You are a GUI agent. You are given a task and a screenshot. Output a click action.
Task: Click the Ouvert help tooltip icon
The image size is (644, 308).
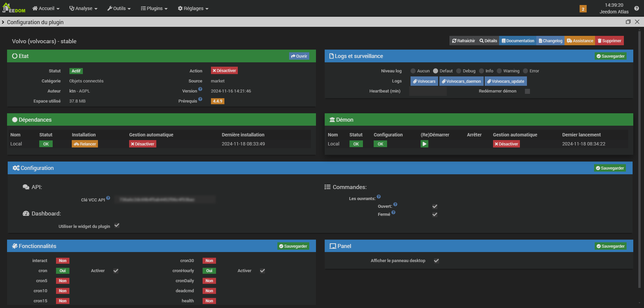tap(395, 204)
